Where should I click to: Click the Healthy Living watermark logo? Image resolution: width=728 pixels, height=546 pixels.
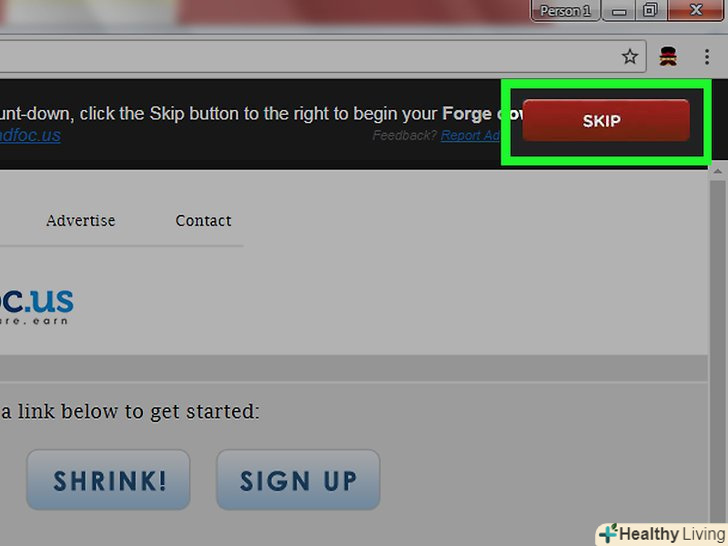pyautogui.click(x=662, y=534)
